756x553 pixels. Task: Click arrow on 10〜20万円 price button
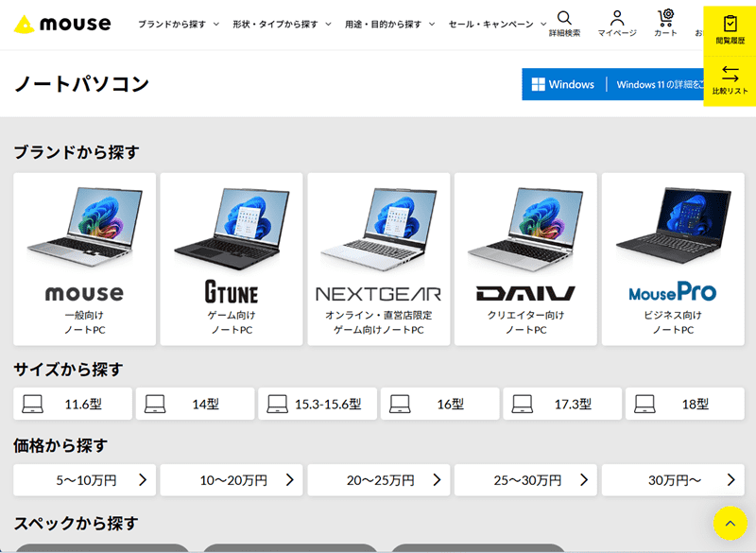pos(290,479)
